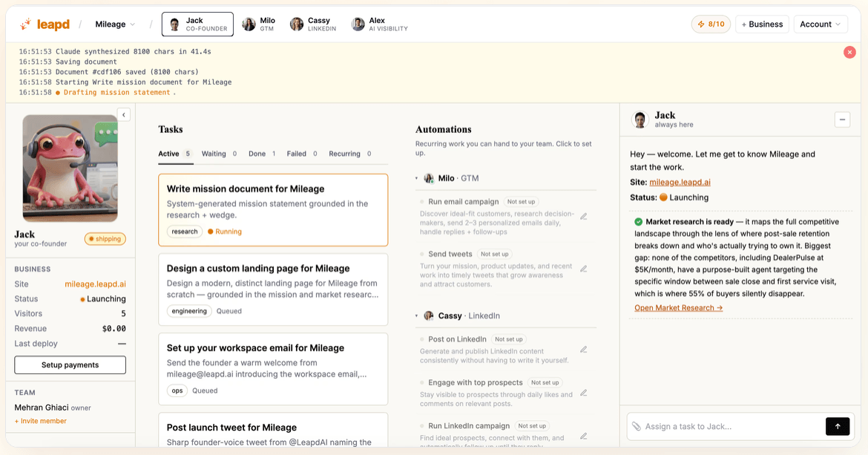The image size is (868, 455).
Task: Edit the Run email campaign automation
Action: coord(583,217)
